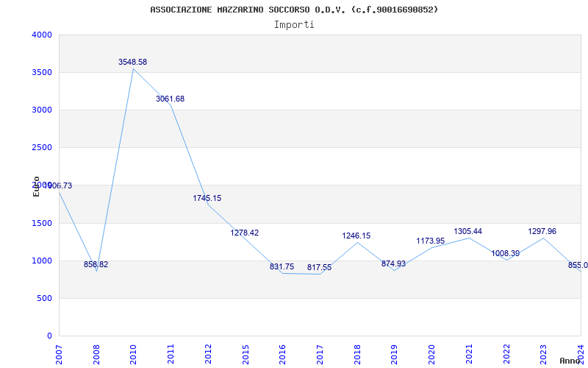Select the 500 y-axis tick label
This screenshot has height=368, width=588.
pos(45,298)
